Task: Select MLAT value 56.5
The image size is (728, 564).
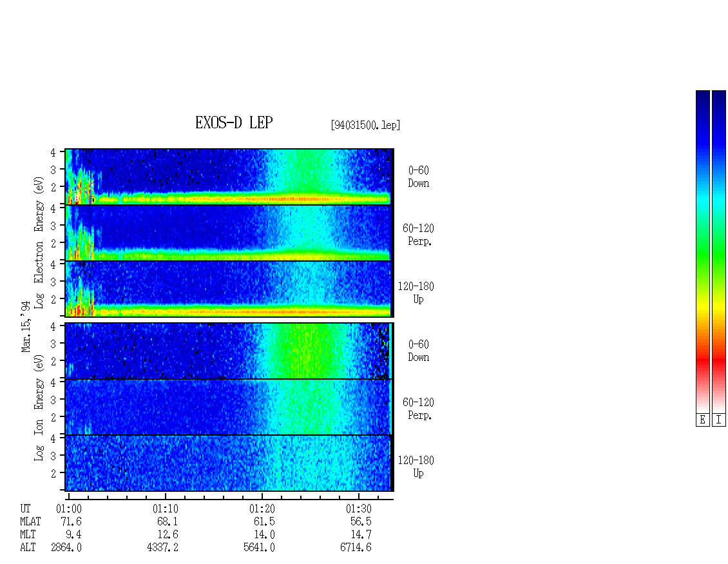Action: 361,521
